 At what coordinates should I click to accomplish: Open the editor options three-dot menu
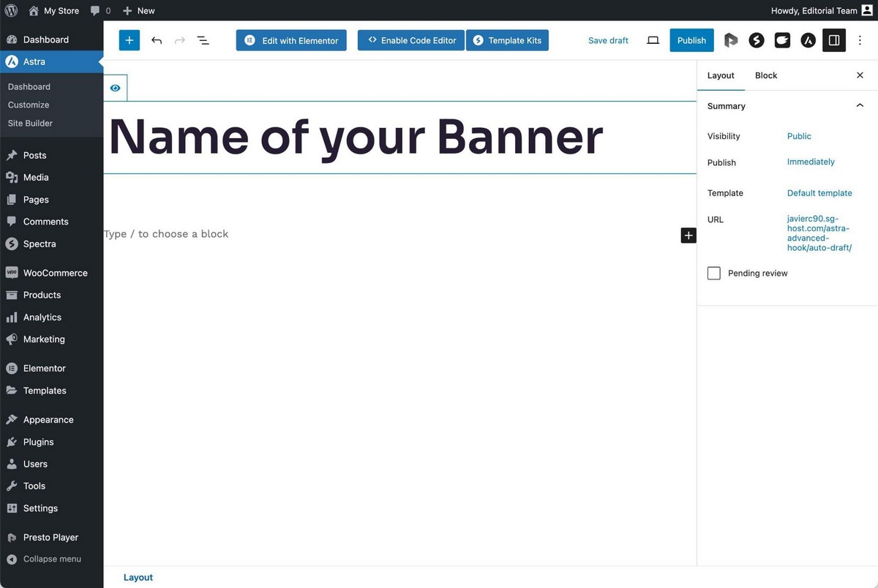860,40
